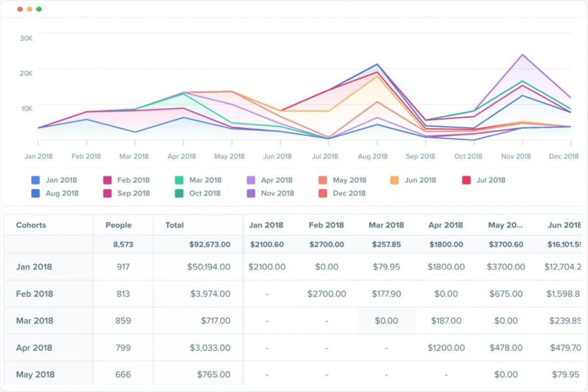Viewport: 588px width, 392px height.
Task: Click the Jan 2018 table column header
Action: coord(266,225)
